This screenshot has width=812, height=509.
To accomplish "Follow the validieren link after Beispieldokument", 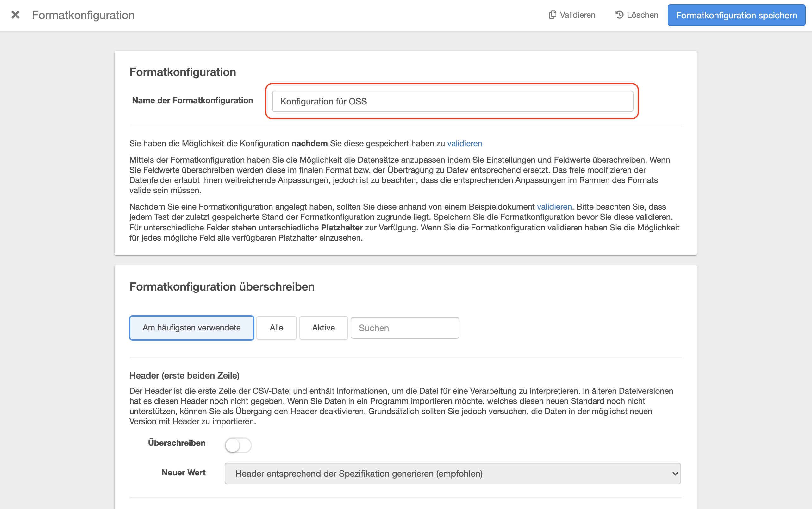I will [x=554, y=207].
